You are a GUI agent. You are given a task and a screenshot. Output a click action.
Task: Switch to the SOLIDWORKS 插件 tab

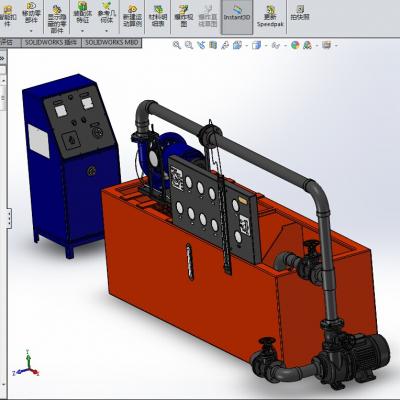coord(51,43)
